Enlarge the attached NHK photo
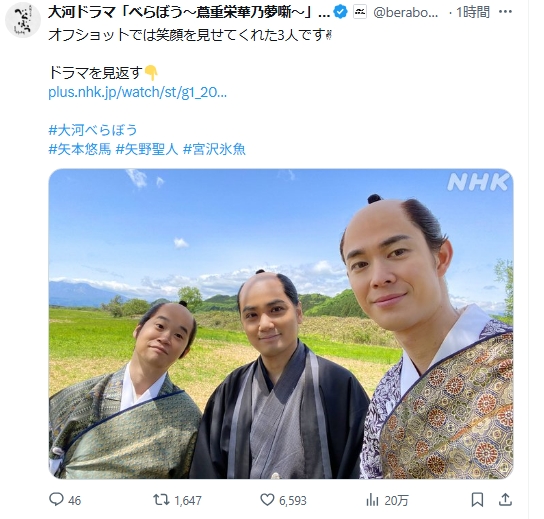The width and height of the screenshot is (544, 519). tap(281, 324)
